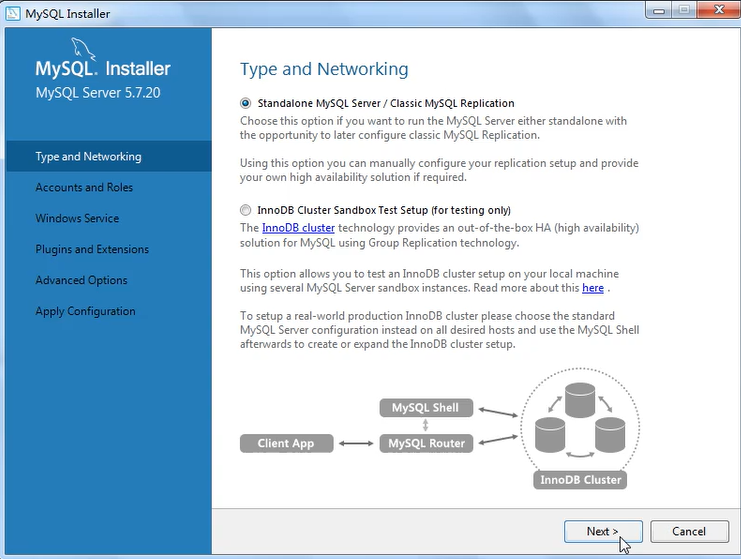Click the Cancel button
Screen dimensions: 741x559
689,532
